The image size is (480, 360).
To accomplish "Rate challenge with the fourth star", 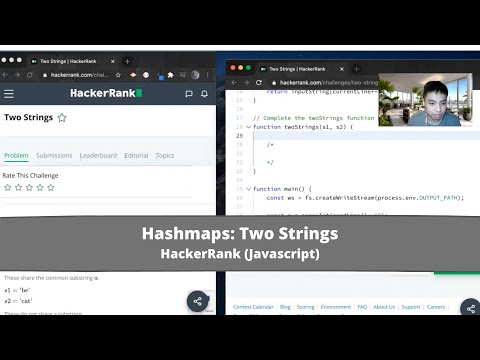I will [x=40, y=187].
